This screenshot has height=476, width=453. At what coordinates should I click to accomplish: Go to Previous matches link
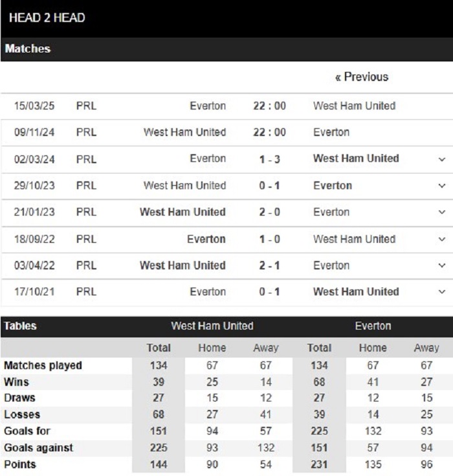pyautogui.click(x=362, y=77)
